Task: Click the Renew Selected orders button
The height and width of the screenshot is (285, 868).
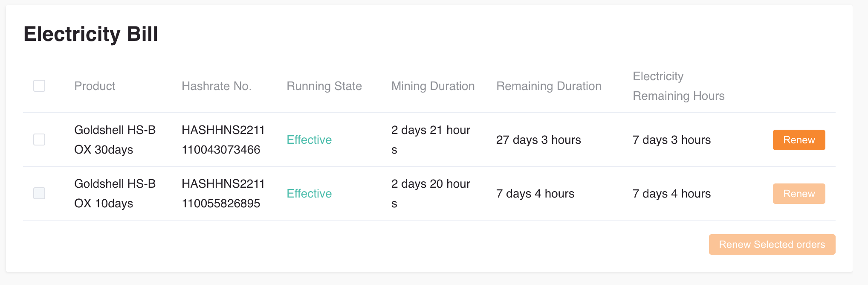Action: [x=772, y=244]
